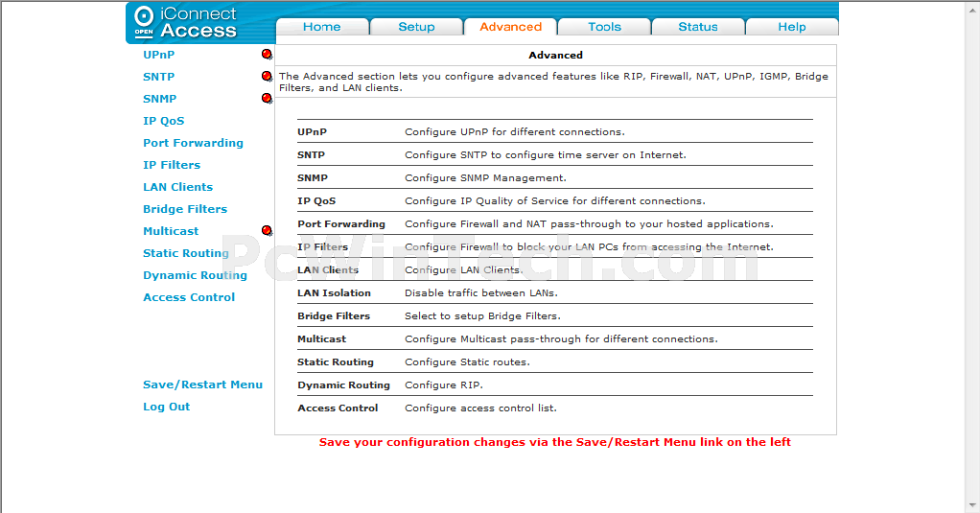Screen dimensions: 980x513
Task: Open LAN Clients sidebar link
Action: pos(178,187)
